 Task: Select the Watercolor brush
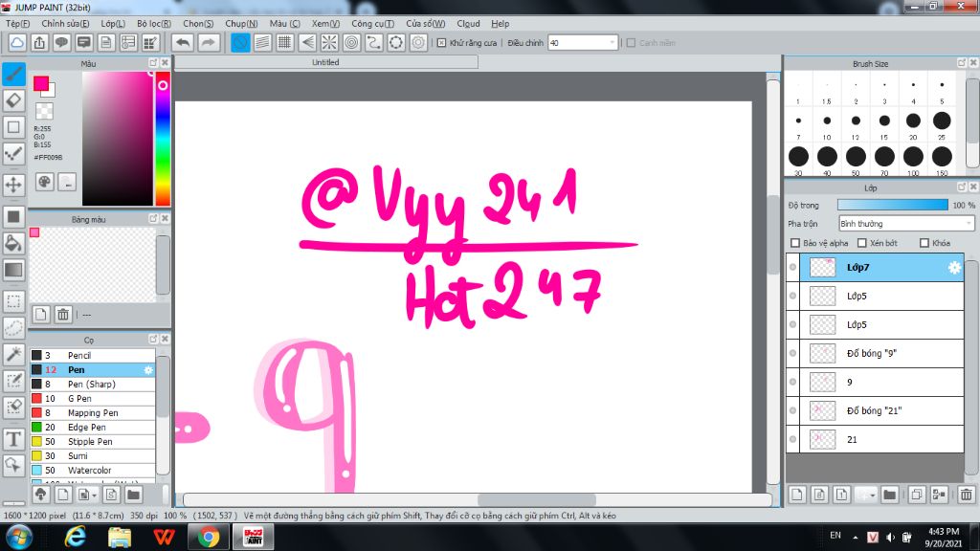(93, 471)
